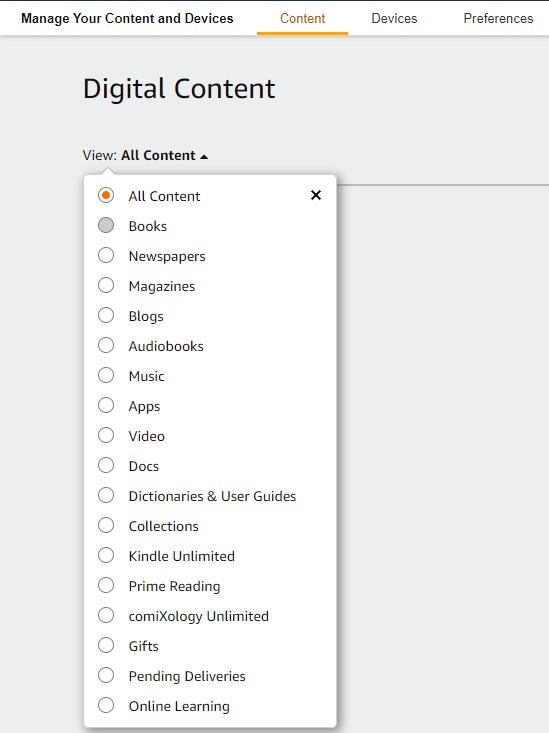Select Kindle Unlimited filter
This screenshot has width=549, height=733.
pyautogui.click(x=106, y=555)
